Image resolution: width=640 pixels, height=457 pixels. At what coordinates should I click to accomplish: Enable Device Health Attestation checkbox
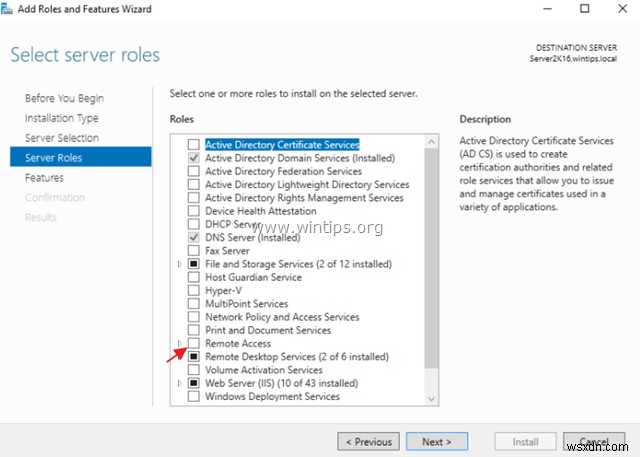pyautogui.click(x=193, y=211)
